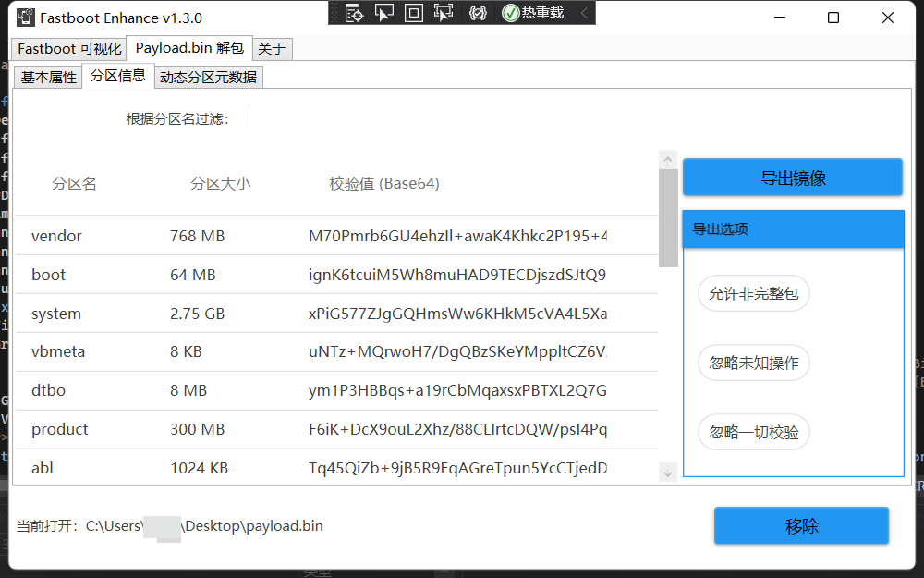Toggle 忽略一切校验 option
Image resolution: width=924 pixels, height=578 pixels.
(x=754, y=432)
